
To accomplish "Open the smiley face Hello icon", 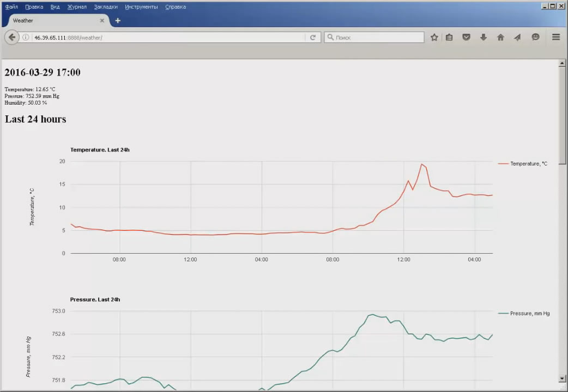I will pyautogui.click(x=535, y=38).
